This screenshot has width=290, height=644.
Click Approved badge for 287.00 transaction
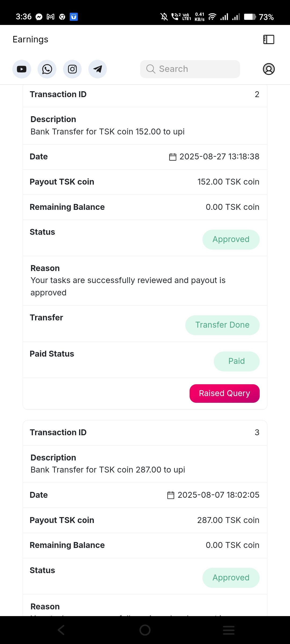click(231, 578)
